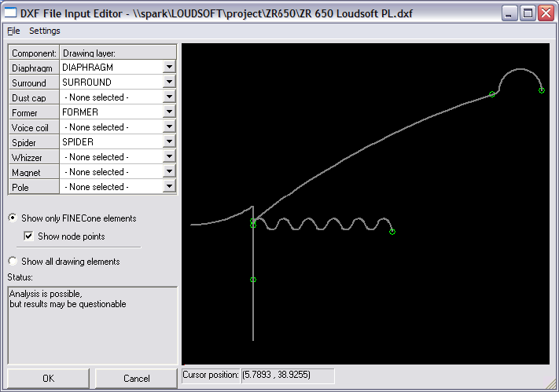559x392 pixels.
Task: Expand the Voice coil layer dropdown arrow
Action: [169, 126]
